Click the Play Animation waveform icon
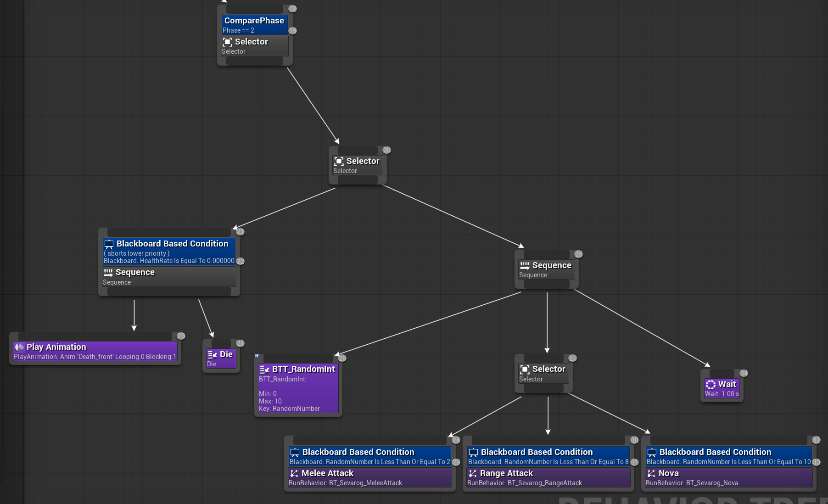 pyautogui.click(x=19, y=347)
